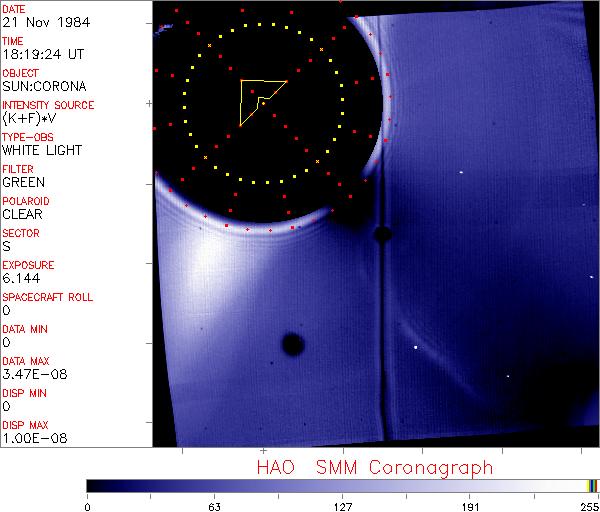Screen dimensions: 600x512
Task: Click the multicolored end of the color bar
Action: (592, 485)
